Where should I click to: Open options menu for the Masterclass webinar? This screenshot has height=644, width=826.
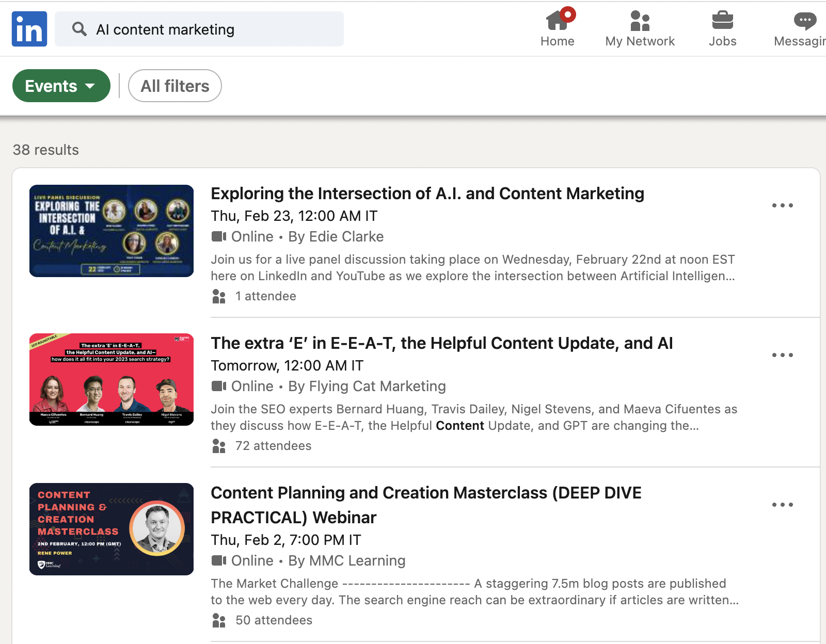point(783,505)
